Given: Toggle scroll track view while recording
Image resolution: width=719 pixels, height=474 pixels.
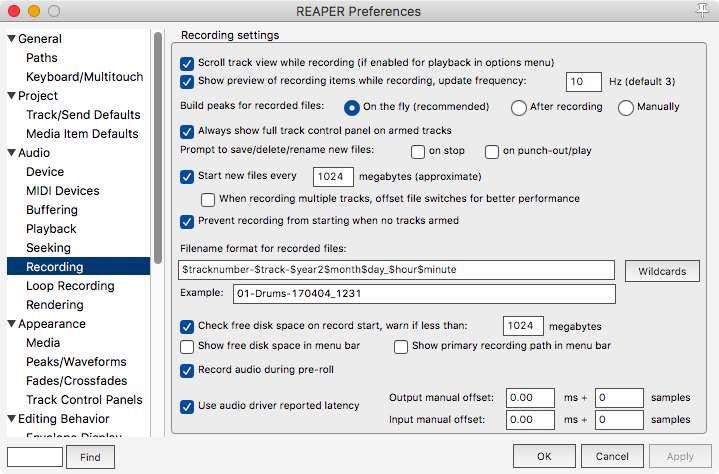Looking at the screenshot, I should 187,63.
